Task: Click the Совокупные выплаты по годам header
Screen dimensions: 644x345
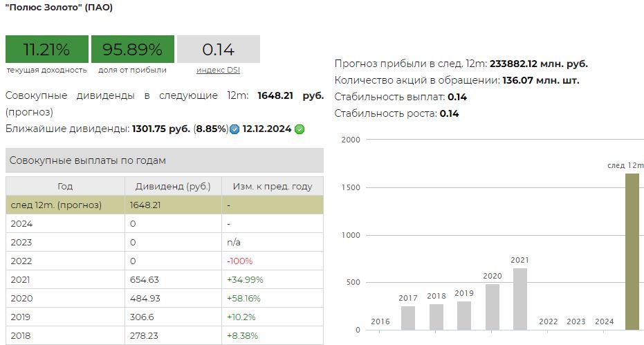Action: (x=165, y=160)
